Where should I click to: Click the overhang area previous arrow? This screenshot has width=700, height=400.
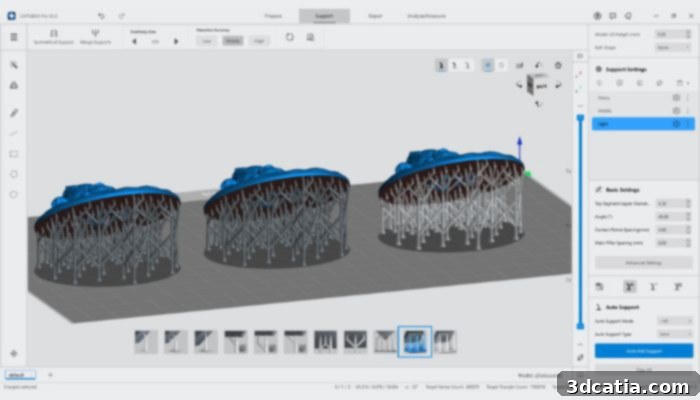[134, 41]
